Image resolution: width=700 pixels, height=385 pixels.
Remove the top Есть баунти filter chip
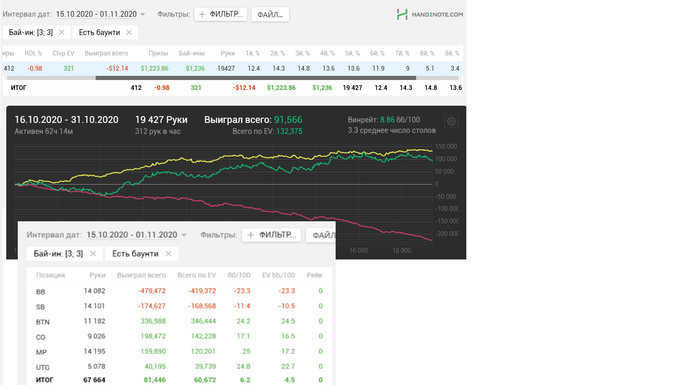(x=129, y=32)
